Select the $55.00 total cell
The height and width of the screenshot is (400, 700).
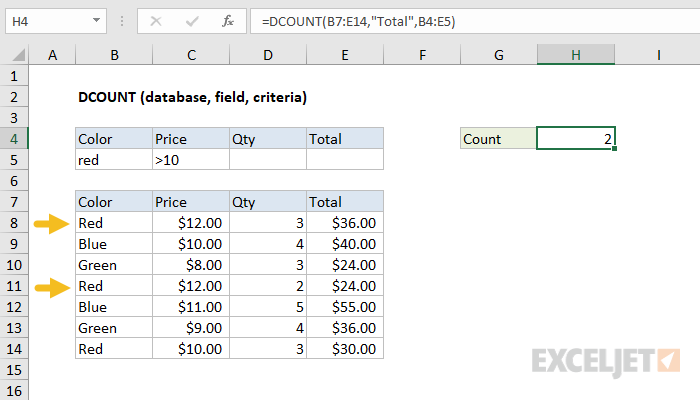(x=345, y=307)
